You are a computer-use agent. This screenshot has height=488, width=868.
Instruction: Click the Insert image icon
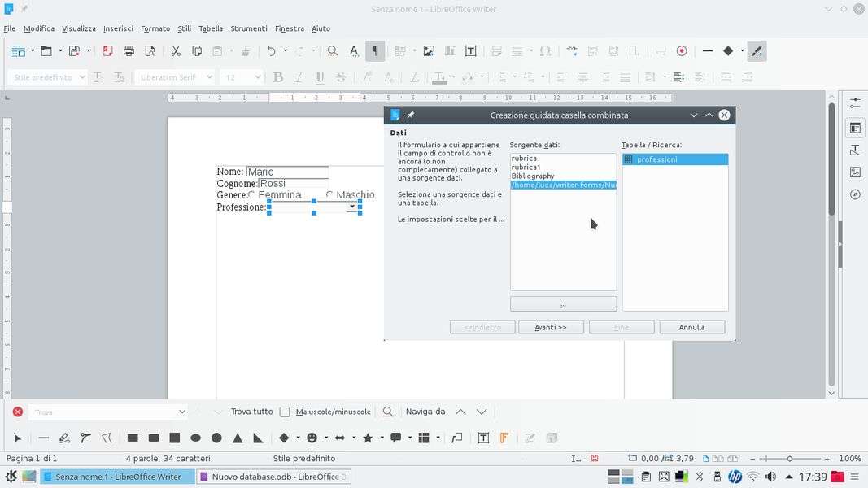click(x=429, y=51)
